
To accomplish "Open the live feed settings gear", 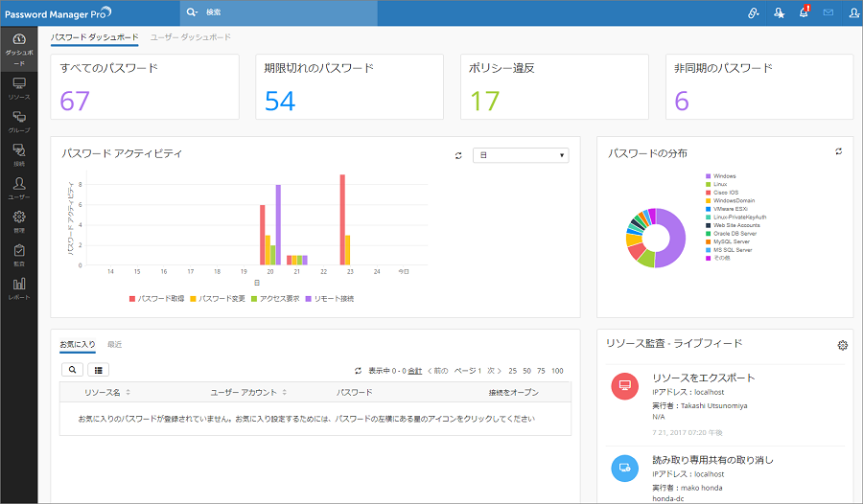I will (842, 345).
